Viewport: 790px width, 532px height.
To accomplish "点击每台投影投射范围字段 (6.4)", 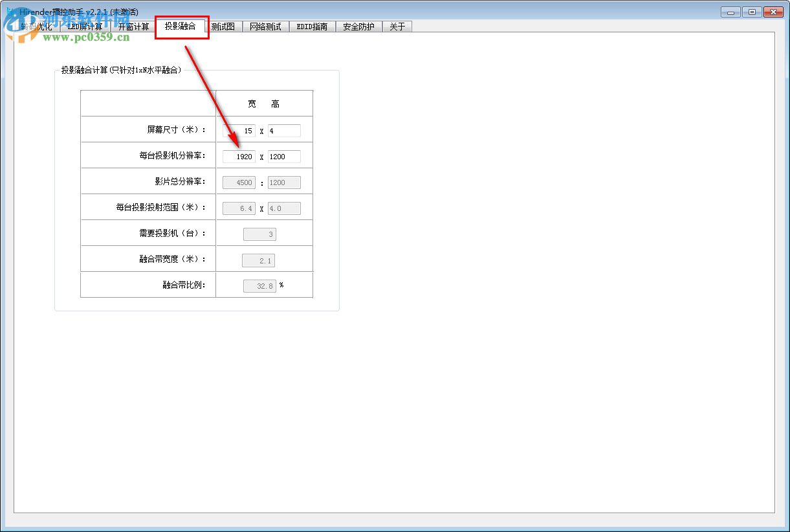I will (x=239, y=208).
